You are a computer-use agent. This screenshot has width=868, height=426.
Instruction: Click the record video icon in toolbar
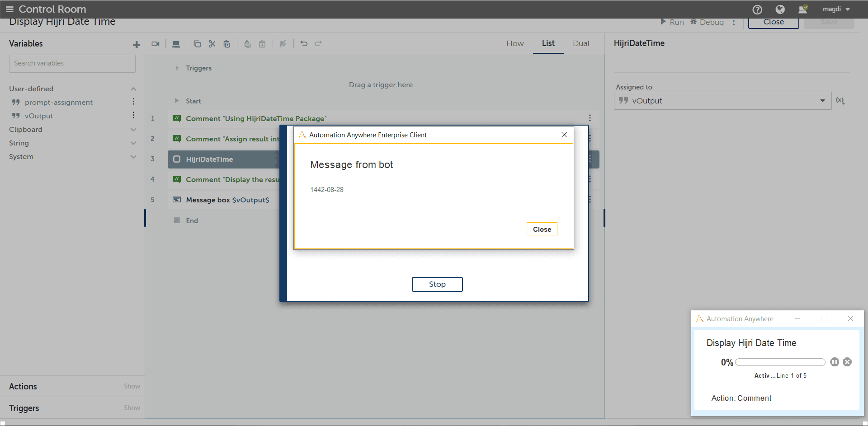coord(156,44)
